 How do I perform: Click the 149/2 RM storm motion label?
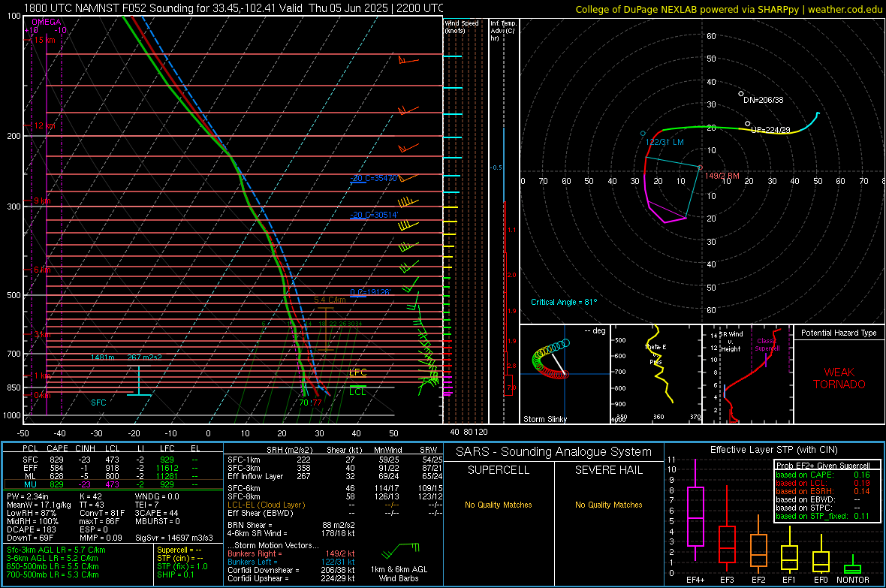coord(722,176)
